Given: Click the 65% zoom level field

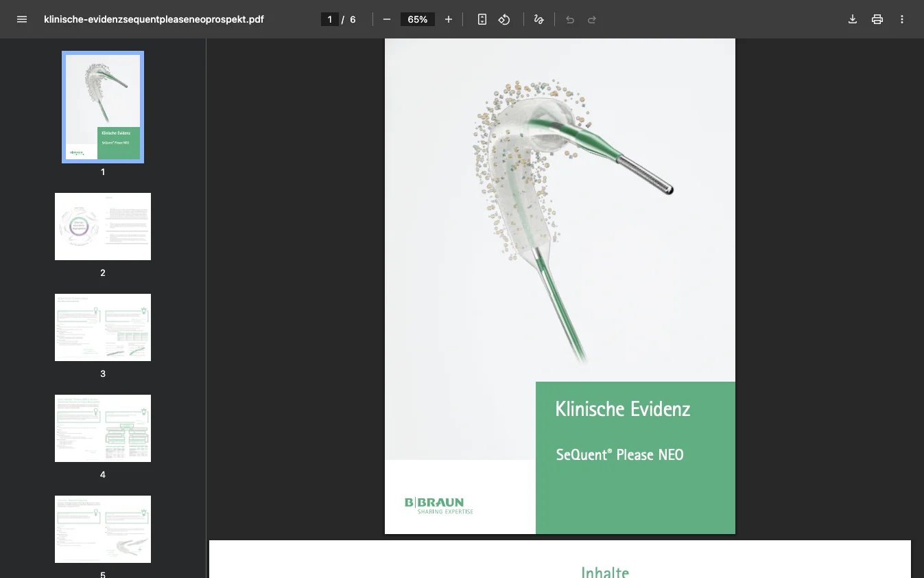Looking at the screenshot, I should (x=418, y=19).
